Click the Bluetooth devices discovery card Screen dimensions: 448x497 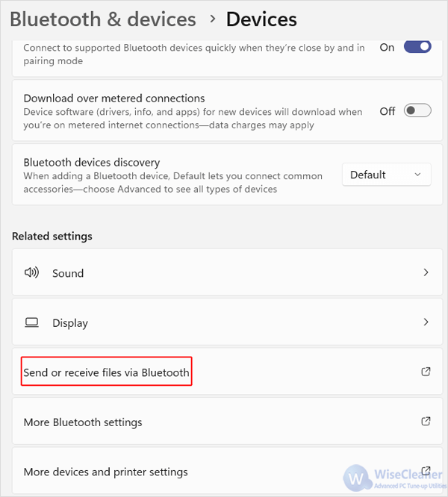(x=227, y=175)
